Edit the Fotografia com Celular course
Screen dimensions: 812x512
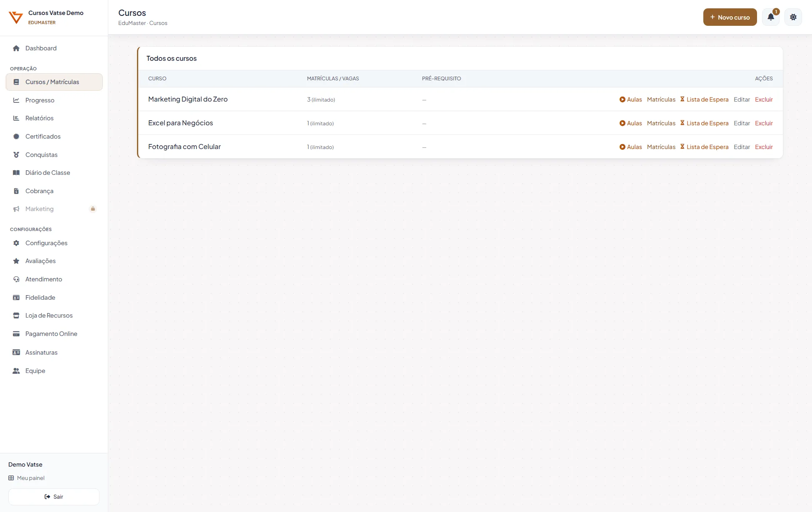[x=742, y=147]
